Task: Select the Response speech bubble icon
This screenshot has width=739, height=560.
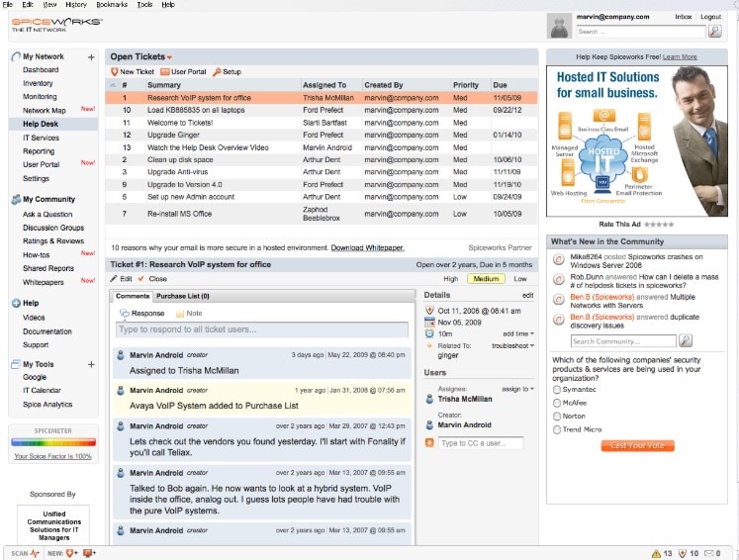Action: click(x=125, y=313)
